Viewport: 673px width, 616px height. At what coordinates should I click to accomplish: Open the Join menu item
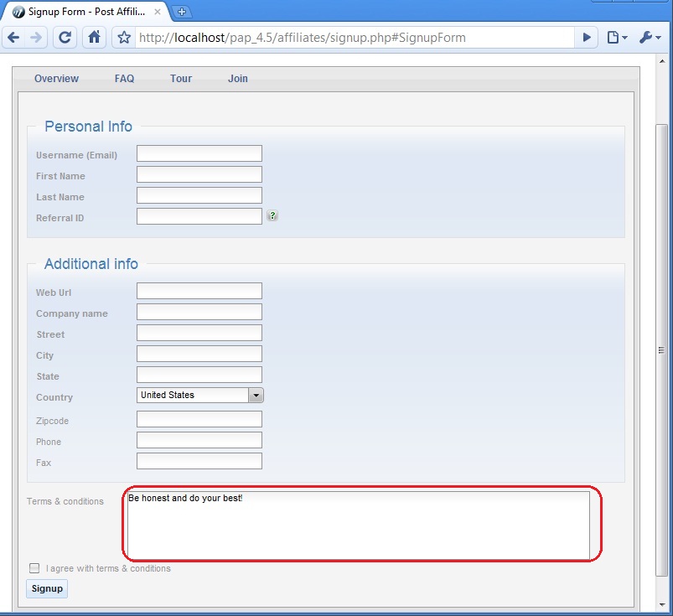click(238, 79)
